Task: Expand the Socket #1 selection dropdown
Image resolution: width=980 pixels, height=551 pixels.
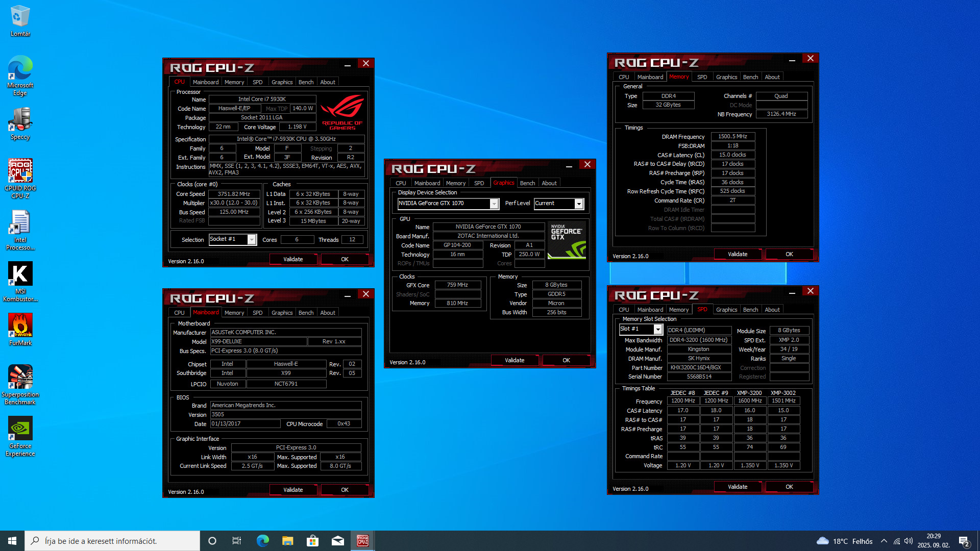Action: tap(252, 240)
